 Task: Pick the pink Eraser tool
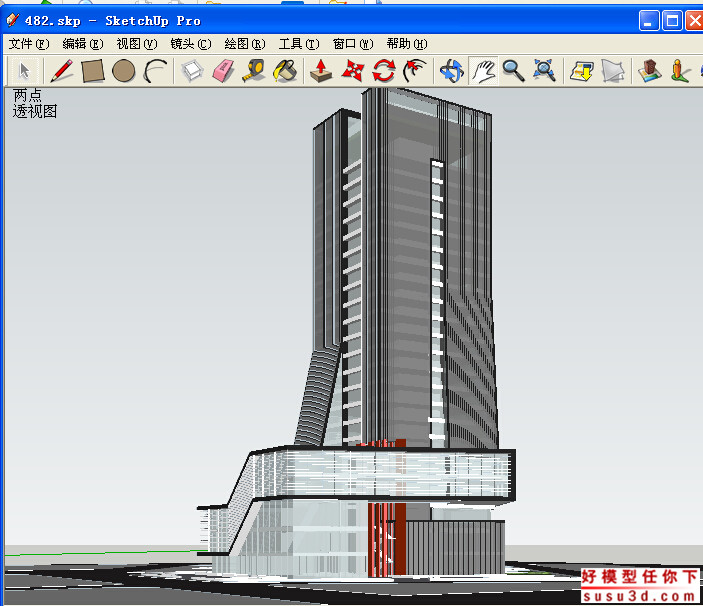pos(223,71)
